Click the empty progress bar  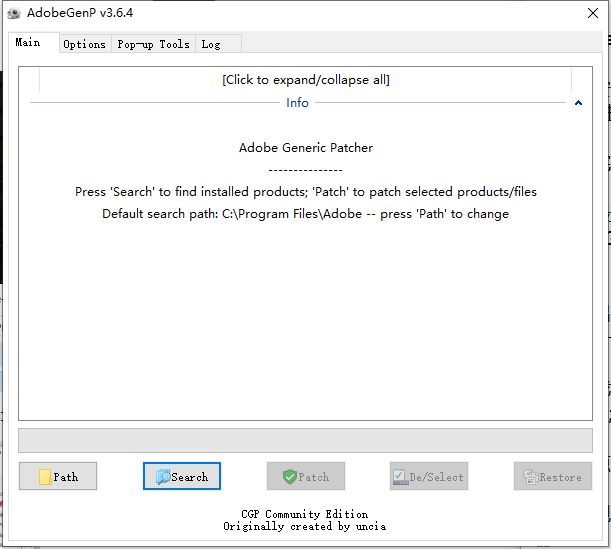pos(305,441)
